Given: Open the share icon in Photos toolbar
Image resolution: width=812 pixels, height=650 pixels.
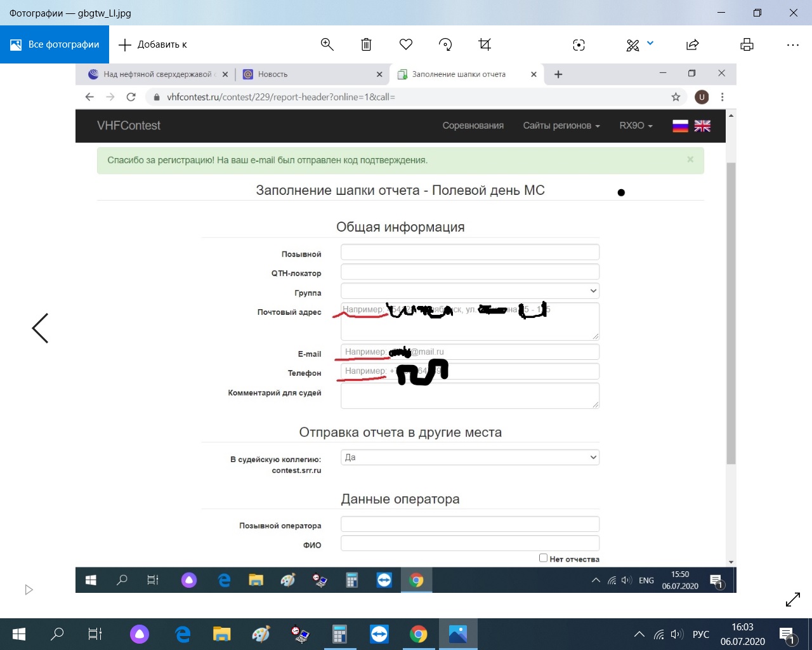Looking at the screenshot, I should point(693,44).
